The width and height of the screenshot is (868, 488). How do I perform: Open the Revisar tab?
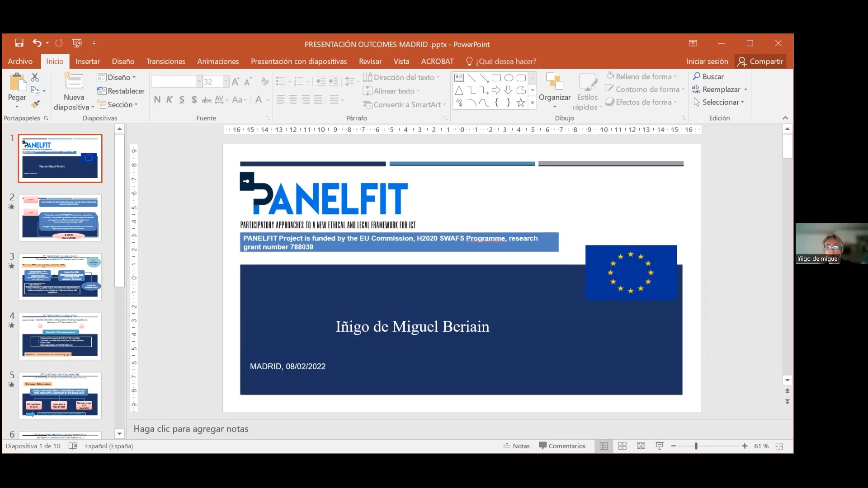tap(370, 61)
